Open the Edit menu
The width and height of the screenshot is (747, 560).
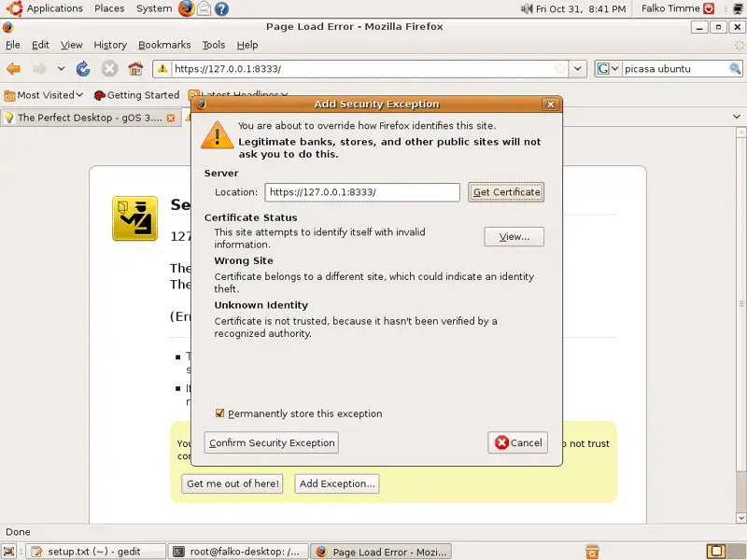[x=40, y=45]
